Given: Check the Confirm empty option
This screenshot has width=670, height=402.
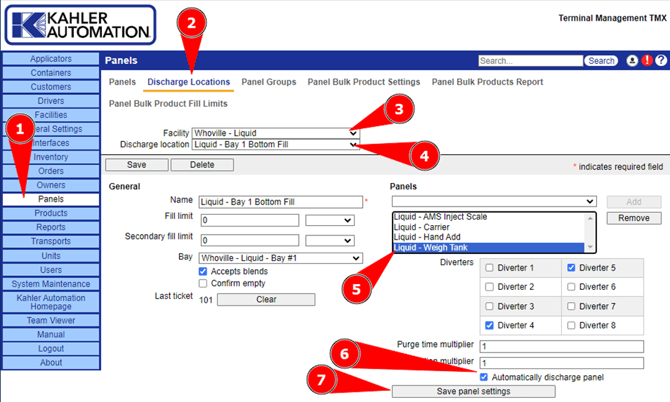Looking at the screenshot, I should [x=204, y=284].
